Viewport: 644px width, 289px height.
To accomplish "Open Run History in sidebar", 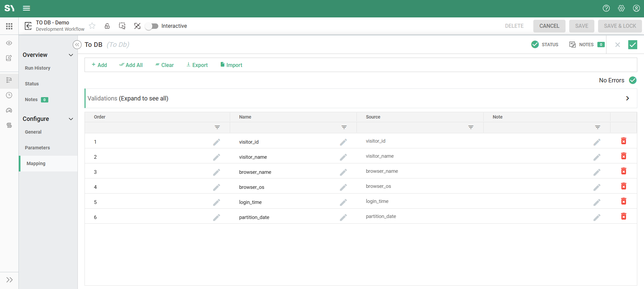I will [38, 68].
